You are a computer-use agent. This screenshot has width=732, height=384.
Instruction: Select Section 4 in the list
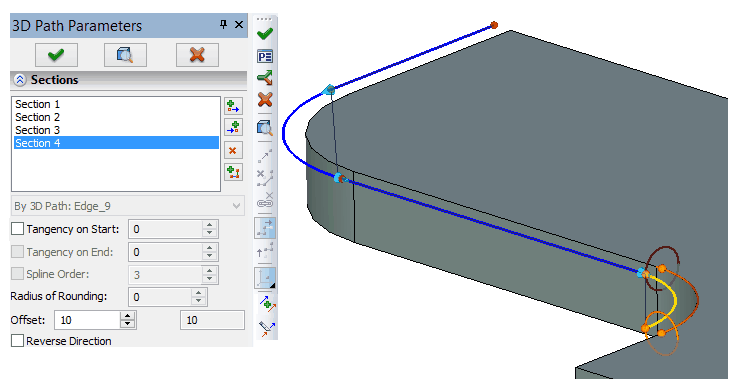coord(116,143)
